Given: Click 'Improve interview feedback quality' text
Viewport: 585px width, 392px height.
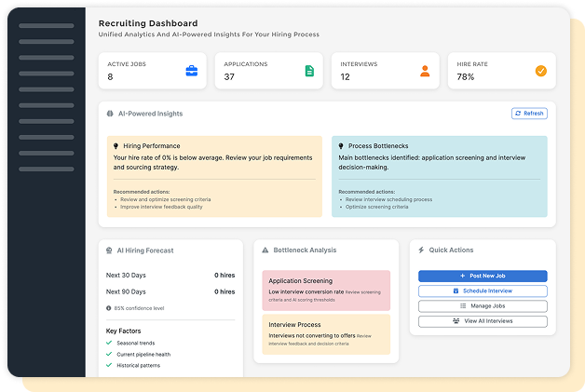Looking at the screenshot, I should point(161,207).
